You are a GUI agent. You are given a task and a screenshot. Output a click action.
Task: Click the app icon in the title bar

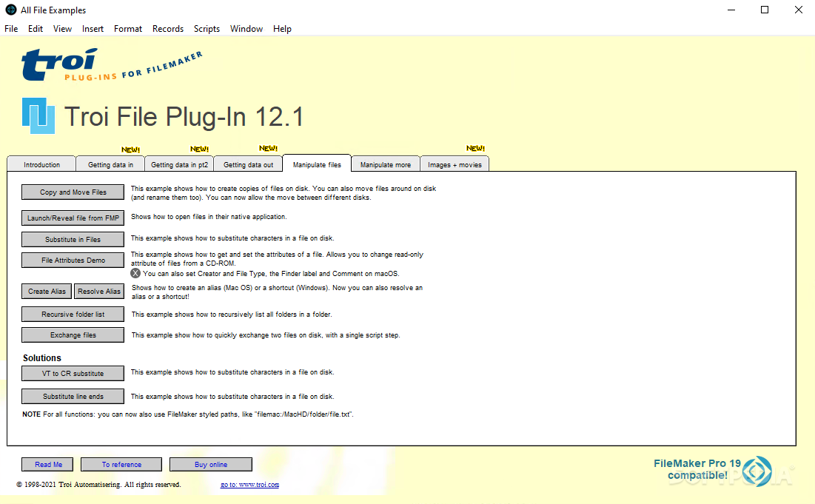pyautogui.click(x=11, y=10)
